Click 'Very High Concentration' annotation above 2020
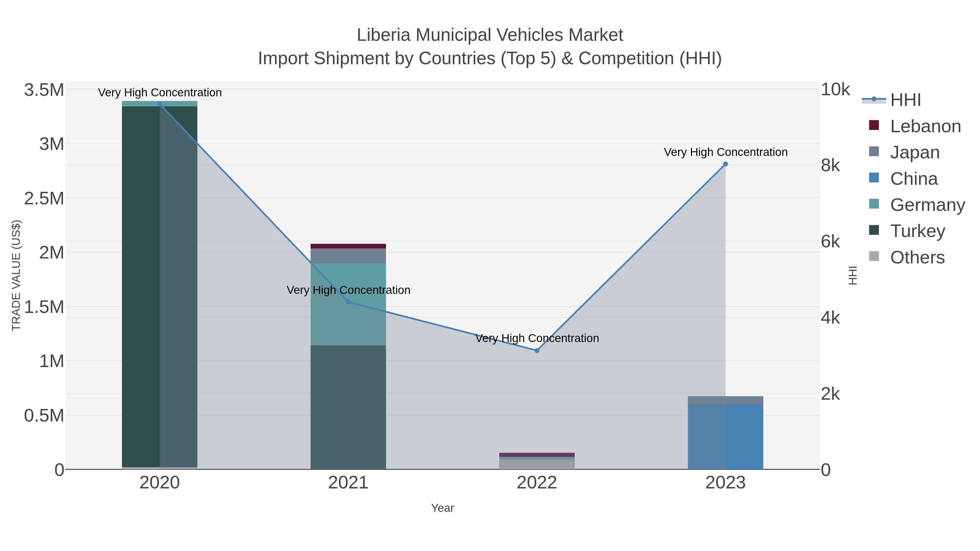Viewport: 980px width, 551px height. click(160, 93)
